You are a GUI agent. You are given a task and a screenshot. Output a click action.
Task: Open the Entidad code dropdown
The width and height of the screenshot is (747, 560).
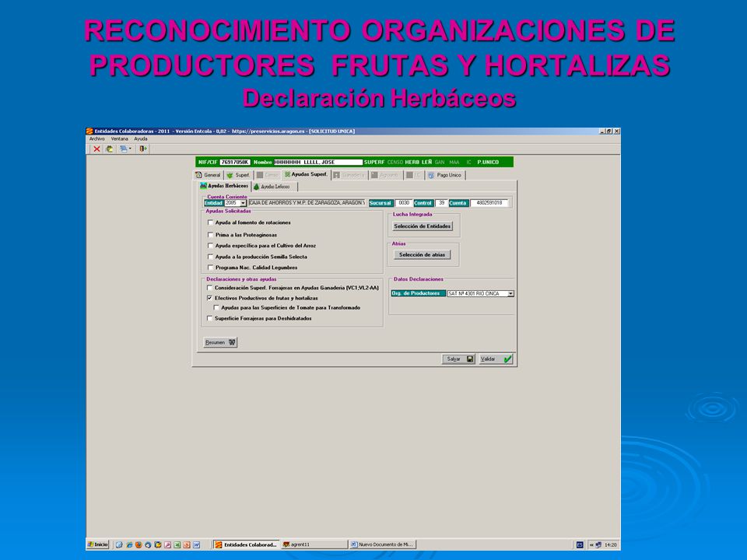(x=243, y=203)
